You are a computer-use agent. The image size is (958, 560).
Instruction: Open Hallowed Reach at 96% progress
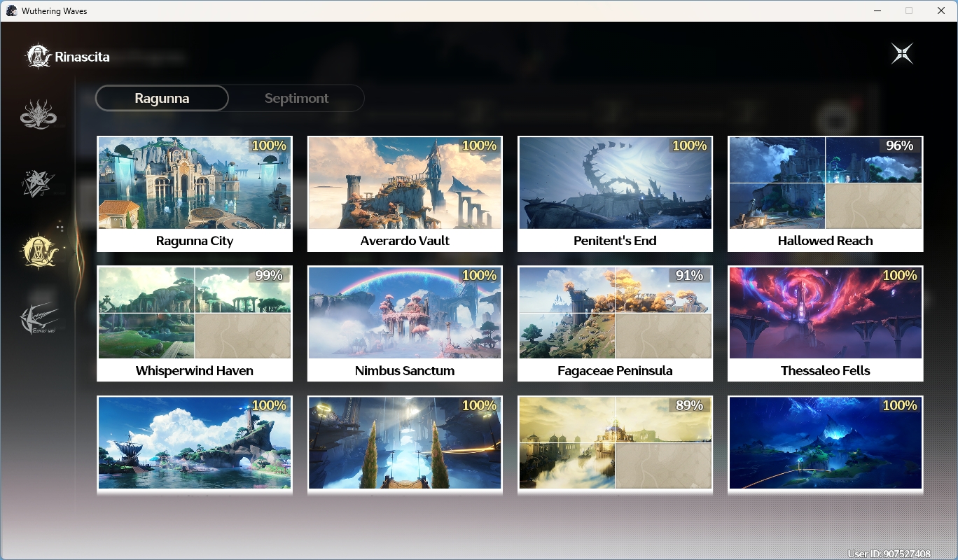[826, 194]
